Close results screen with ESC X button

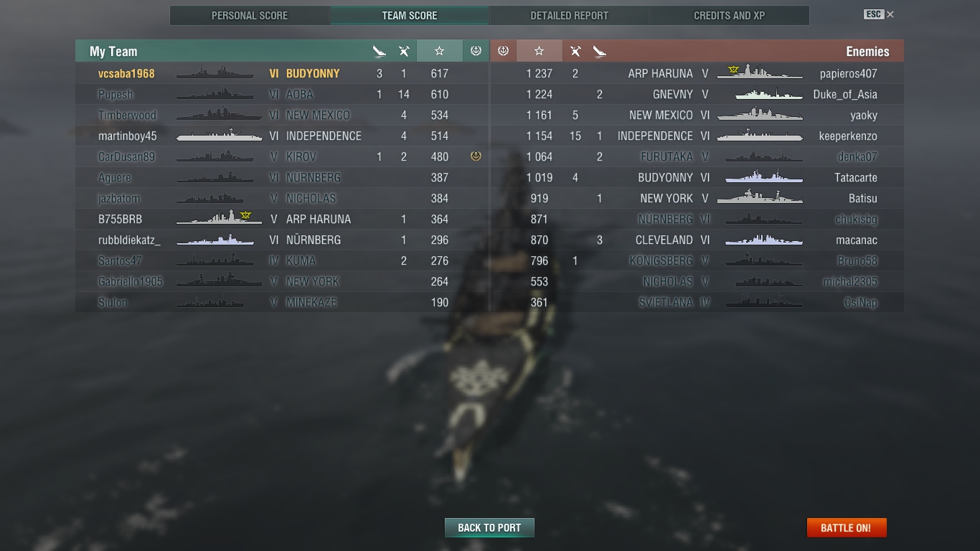[x=879, y=14]
